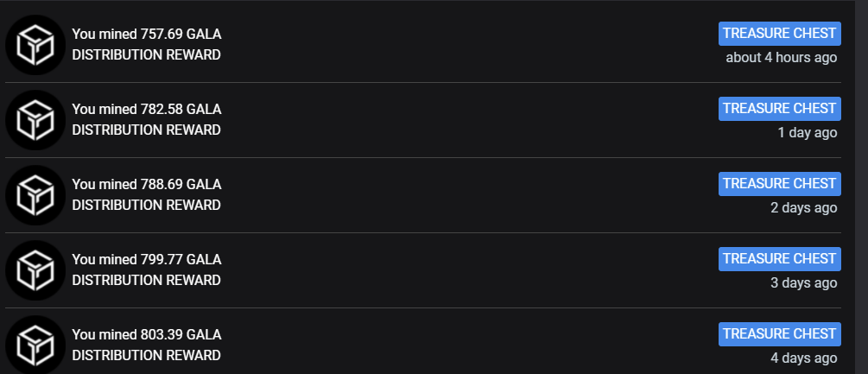
Task: Open TREASURE CHEST tag from 2 days ago
Action: click(x=779, y=184)
